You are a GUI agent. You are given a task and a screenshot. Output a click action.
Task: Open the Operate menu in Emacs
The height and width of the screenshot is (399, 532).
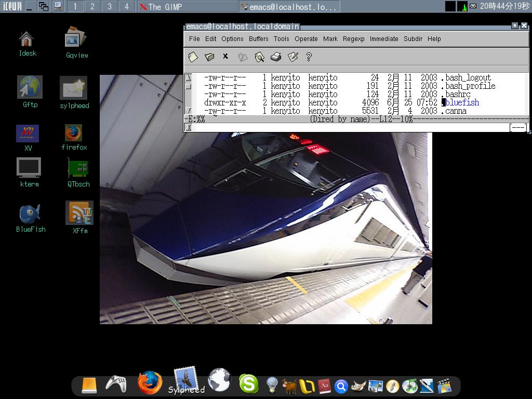click(306, 39)
